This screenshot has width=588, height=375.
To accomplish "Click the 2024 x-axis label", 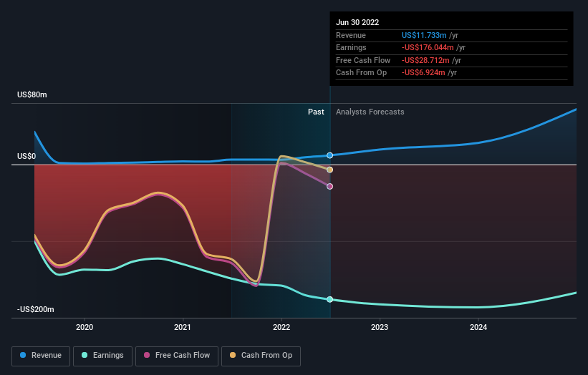I will pyautogui.click(x=478, y=327).
